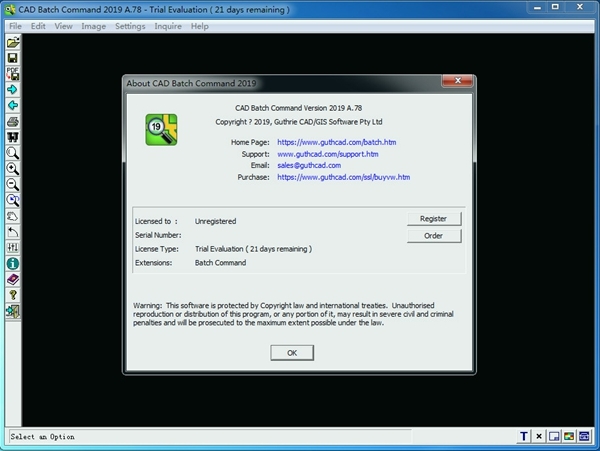Open the Help menu
This screenshot has width=600, height=451.
point(200,26)
